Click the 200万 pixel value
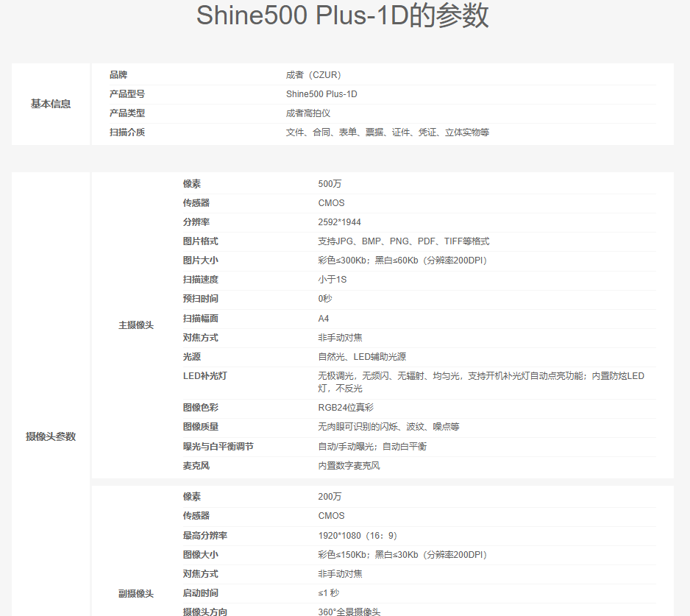Viewport: 690px width, 616px height. point(330,497)
